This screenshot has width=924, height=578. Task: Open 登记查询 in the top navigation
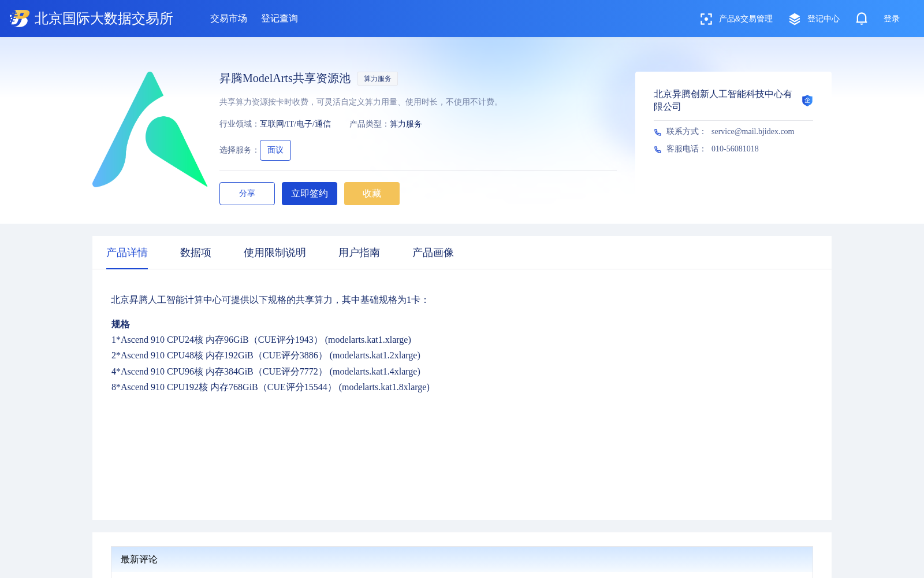[x=280, y=18]
